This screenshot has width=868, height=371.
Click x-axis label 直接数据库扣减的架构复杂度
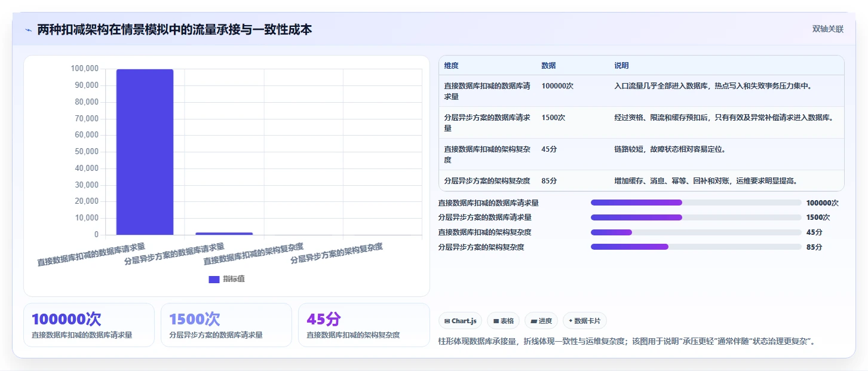(253, 254)
